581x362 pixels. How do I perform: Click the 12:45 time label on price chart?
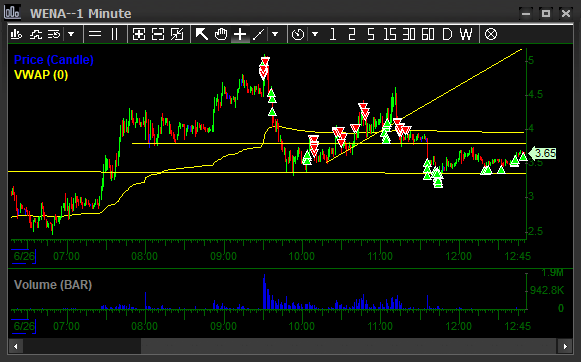(518, 256)
